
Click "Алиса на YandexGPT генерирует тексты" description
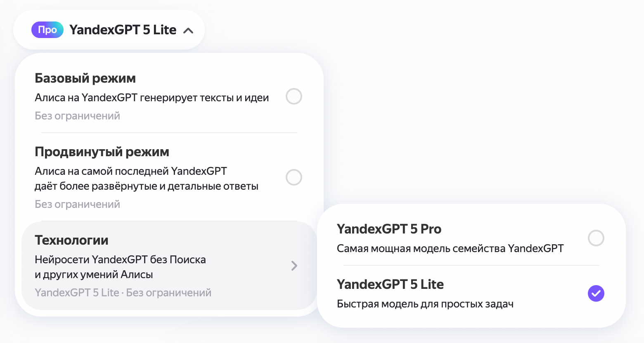pos(152,98)
